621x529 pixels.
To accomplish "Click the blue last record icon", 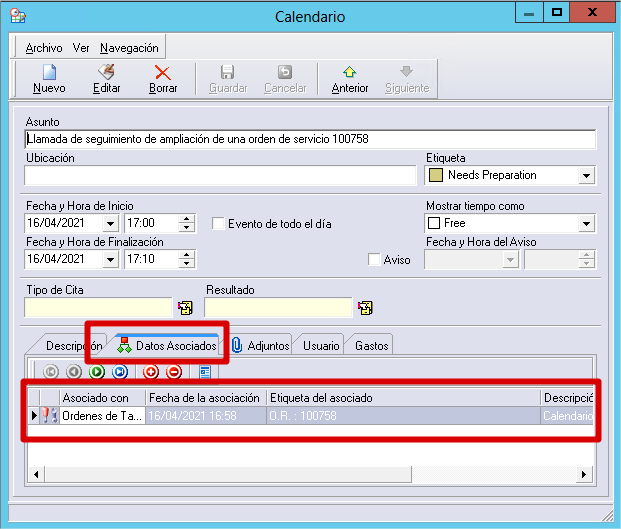I will tap(120, 372).
